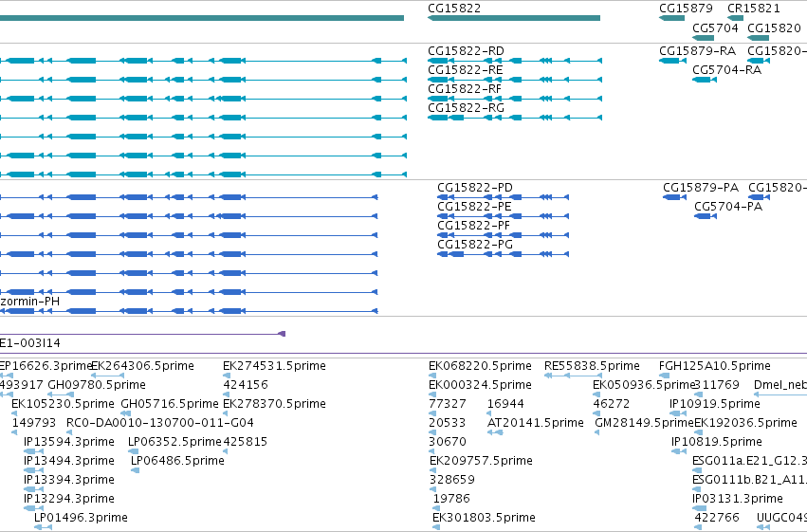Image resolution: width=807 pixels, height=532 pixels.
Task: Click the 311769 EST entry
Action: [717, 385]
